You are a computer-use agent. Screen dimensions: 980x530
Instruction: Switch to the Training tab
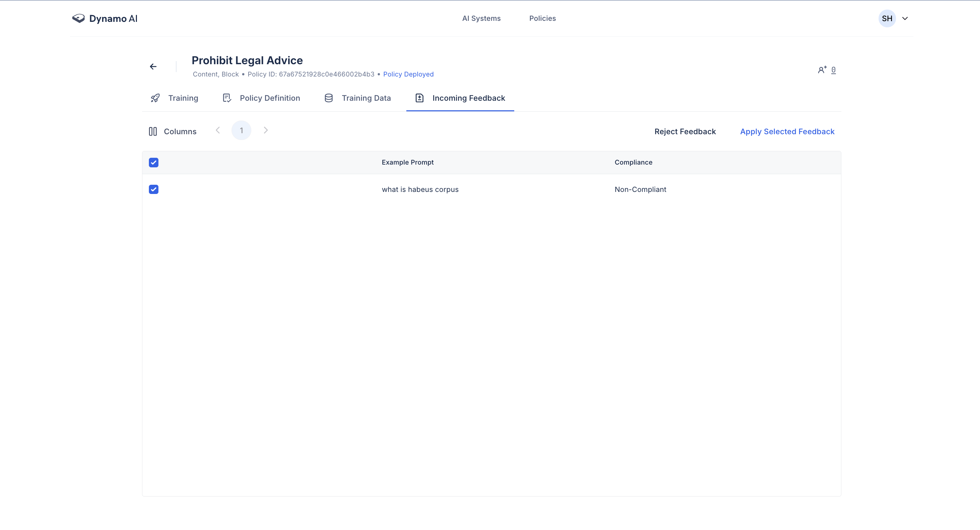174,98
